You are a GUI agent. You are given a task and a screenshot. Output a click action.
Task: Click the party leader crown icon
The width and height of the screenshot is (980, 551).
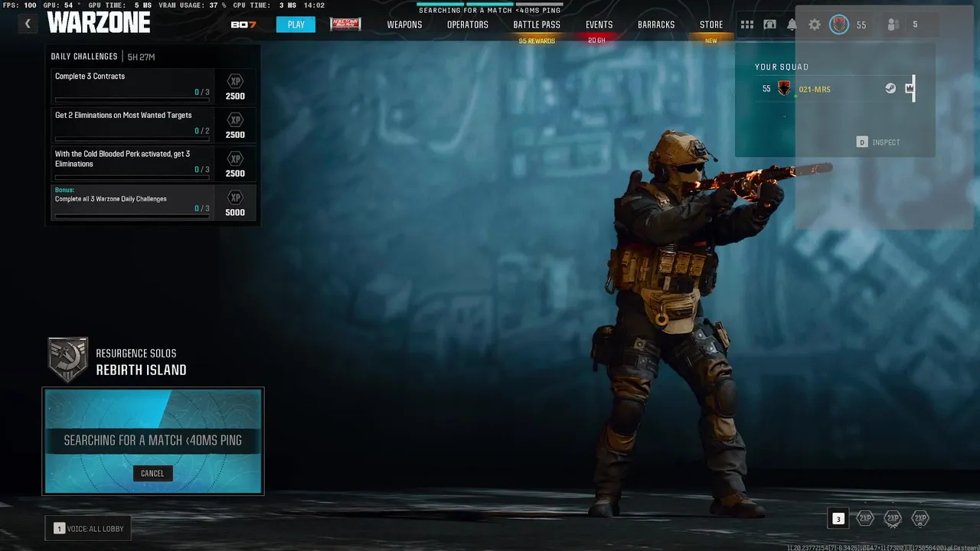tap(910, 88)
